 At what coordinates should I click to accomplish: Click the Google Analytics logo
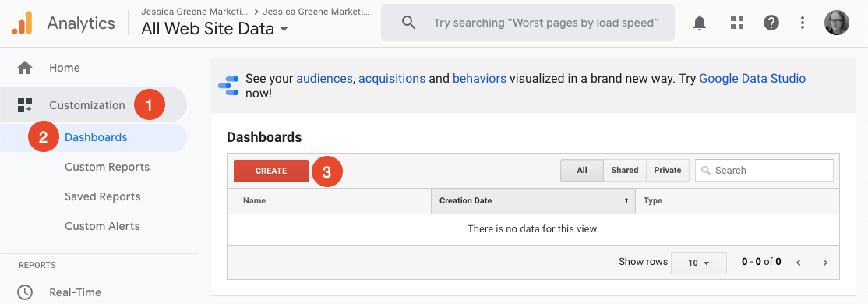coord(22,23)
